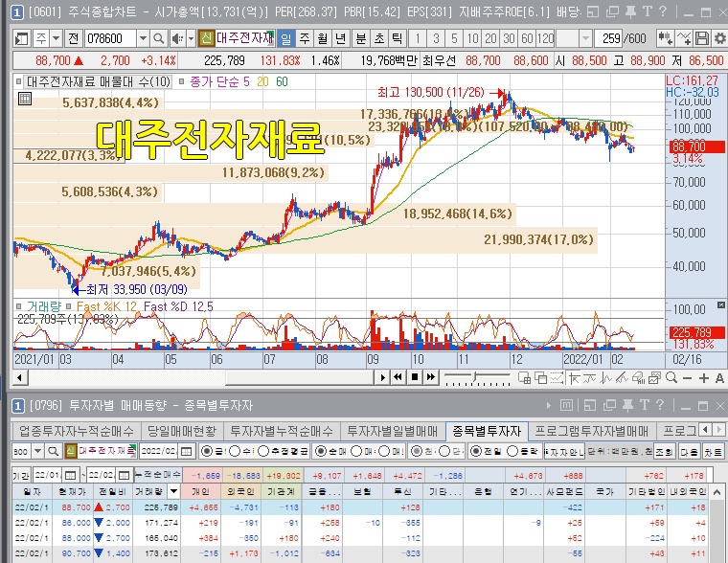Adjust the chart zoom slider below chart
This screenshot has width=728, height=563.
click(475, 377)
